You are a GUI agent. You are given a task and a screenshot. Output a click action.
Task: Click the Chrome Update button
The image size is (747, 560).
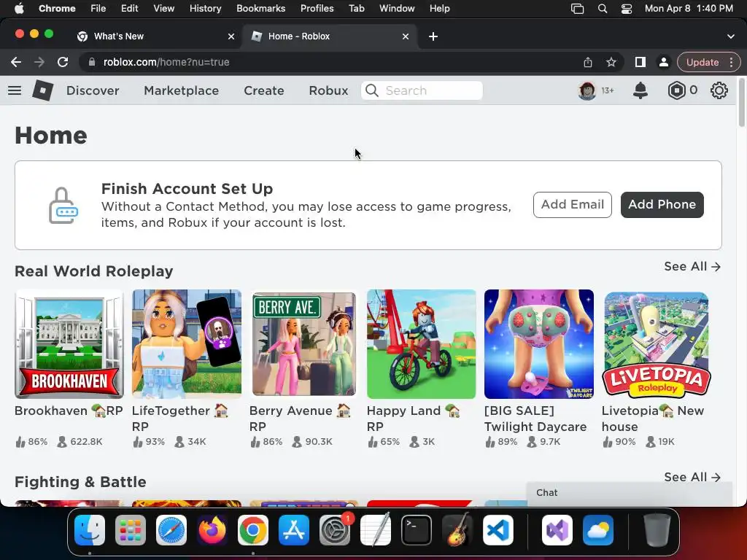(703, 62)
